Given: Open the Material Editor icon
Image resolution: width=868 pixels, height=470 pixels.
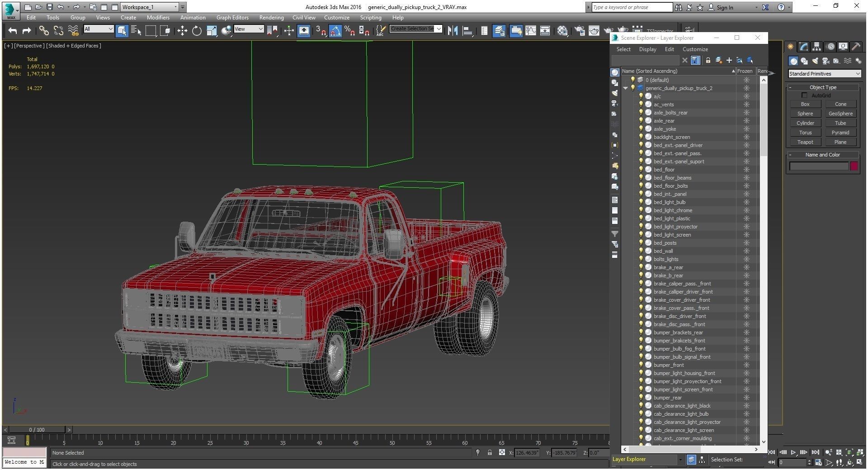Looking at the screenshot, I should 562,31.
